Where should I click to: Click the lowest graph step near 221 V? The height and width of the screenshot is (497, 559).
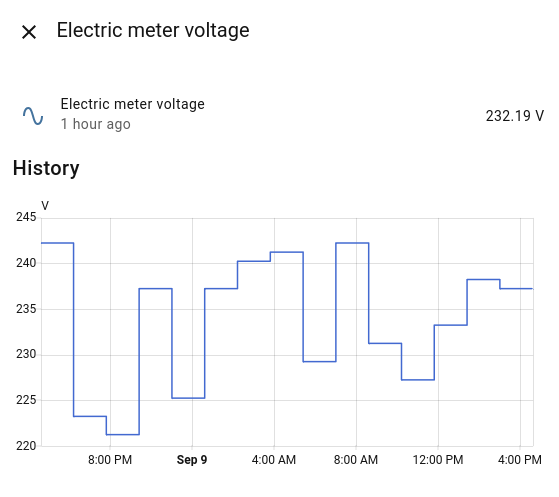pos(123,434)
